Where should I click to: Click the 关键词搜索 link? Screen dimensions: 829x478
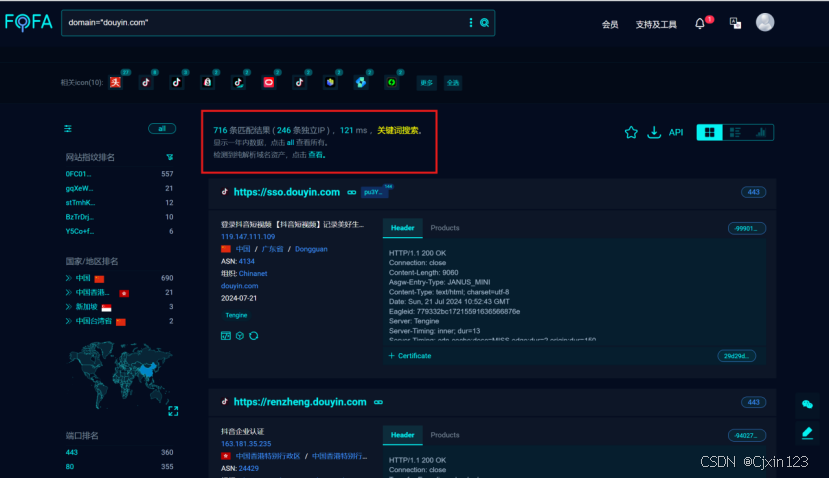click(398, 130)
